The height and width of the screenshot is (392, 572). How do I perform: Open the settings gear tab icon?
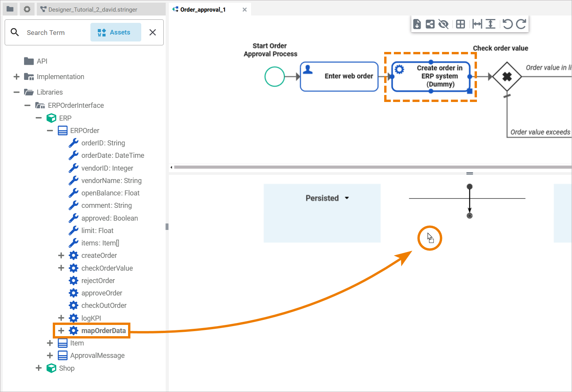(27, 9)
